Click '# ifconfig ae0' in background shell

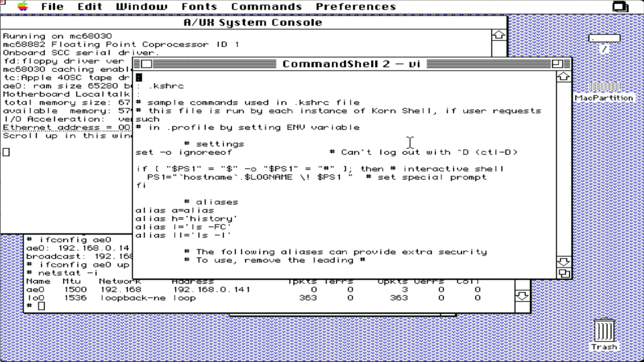tap(69, 240)
